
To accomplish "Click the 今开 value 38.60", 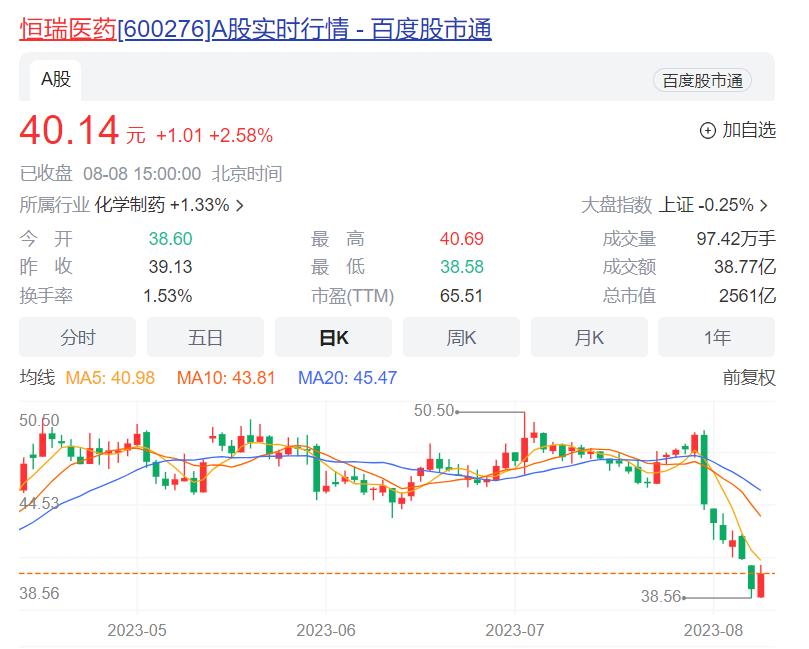I will tap(170, 239).
